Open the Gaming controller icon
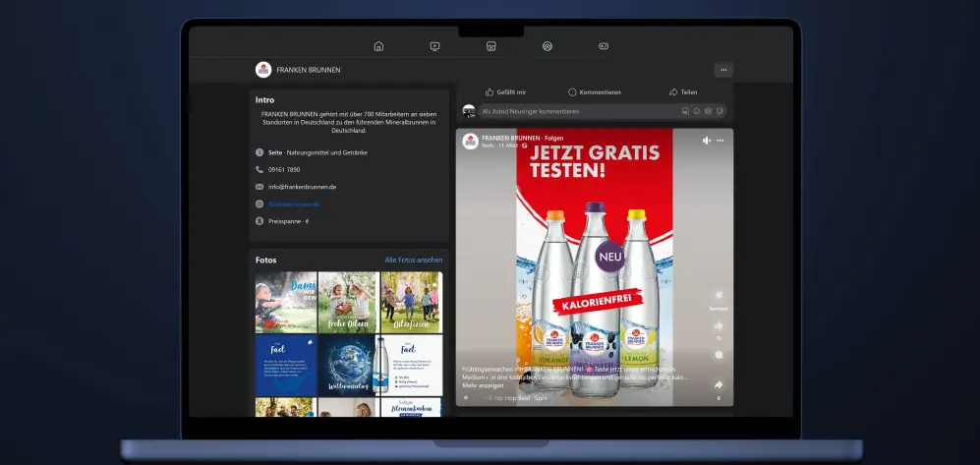Screen dimensions: 980x465 pos(604,46)
